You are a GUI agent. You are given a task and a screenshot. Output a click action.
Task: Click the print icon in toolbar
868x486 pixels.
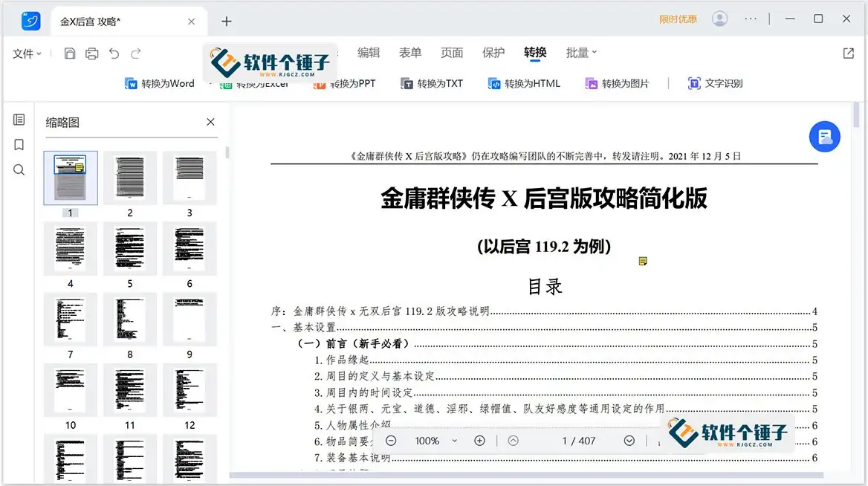[91, 52]
